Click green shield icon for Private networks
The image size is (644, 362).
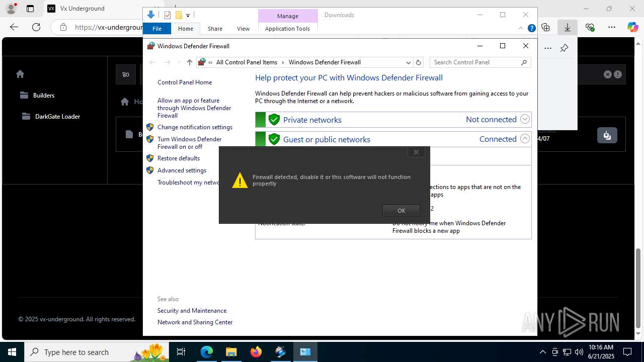274,120
